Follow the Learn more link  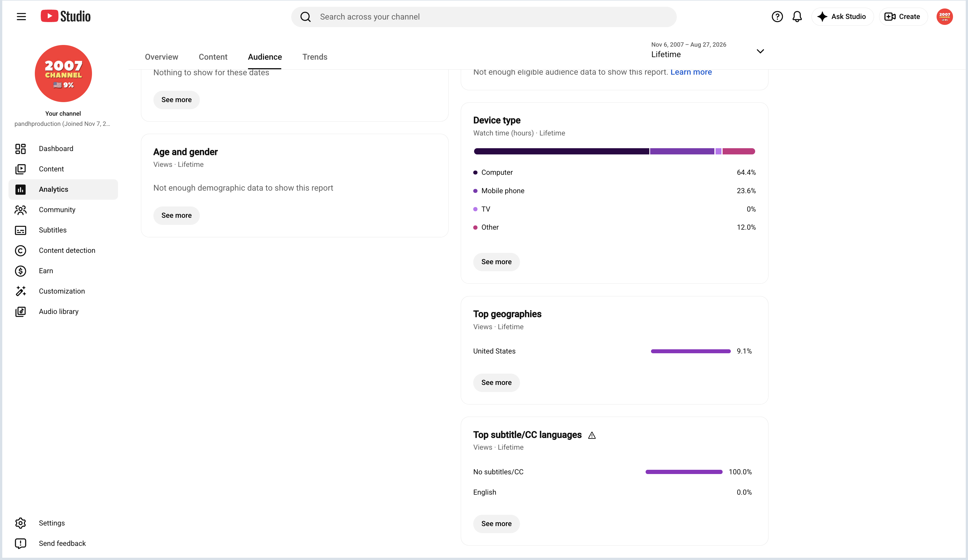pyautogui.click(x=691, y=72)
